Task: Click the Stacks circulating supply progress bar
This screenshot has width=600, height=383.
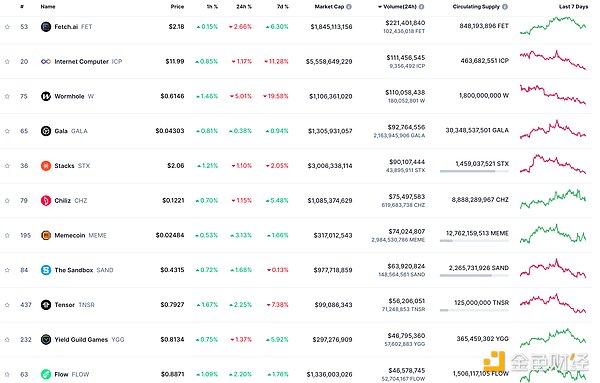Action: pyautogui.click(x=474, y=171)
